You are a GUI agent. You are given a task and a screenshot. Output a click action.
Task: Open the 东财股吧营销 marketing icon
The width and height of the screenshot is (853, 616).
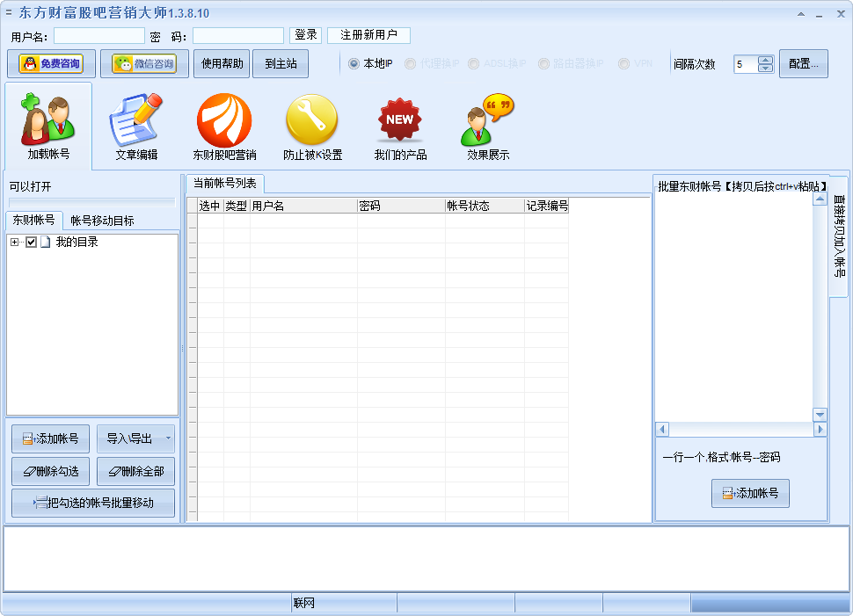224,127
